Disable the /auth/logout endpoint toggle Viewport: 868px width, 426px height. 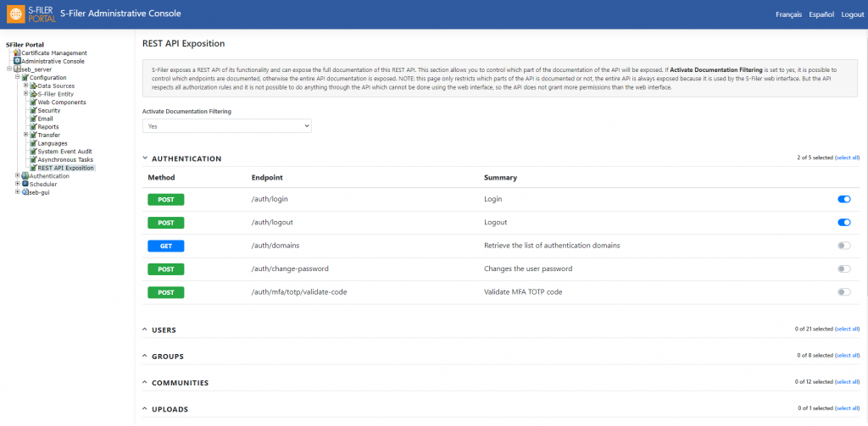click(844, 223)
